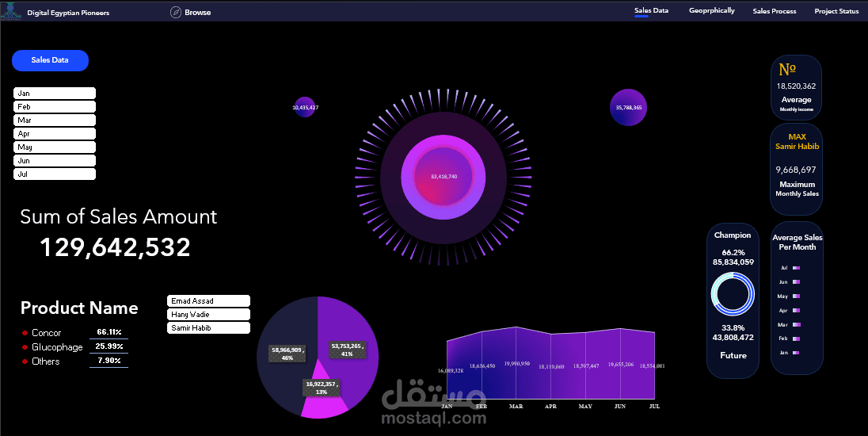The image size is (868, 436).
Task: Click the 9,668,697 maximum sales value
Action: pos(796,170)
